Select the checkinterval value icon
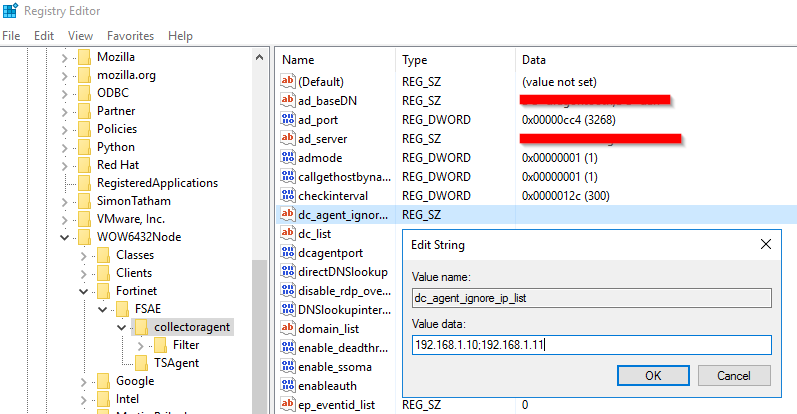This screenshot has height=414, width=797. click(x=289, y=196)
